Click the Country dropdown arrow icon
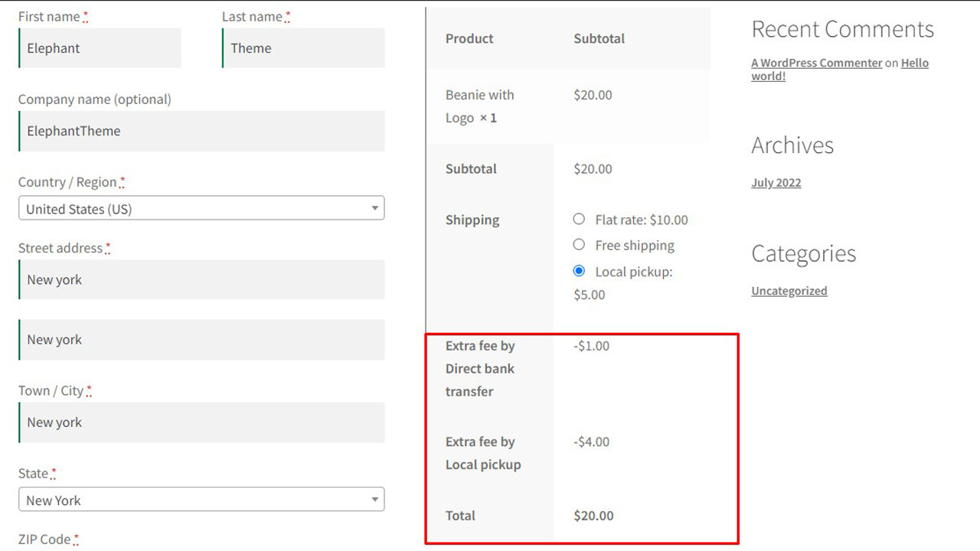Screen dimensions: 980x551 (374, 208)
